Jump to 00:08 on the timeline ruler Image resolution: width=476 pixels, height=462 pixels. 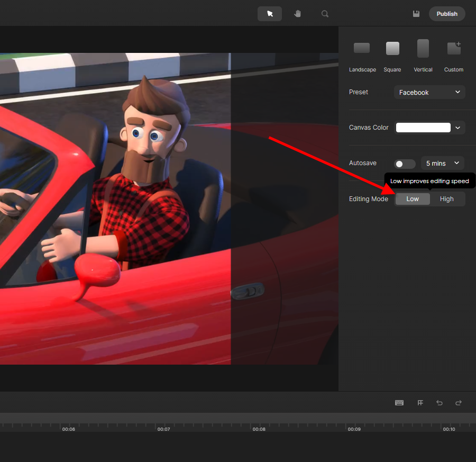tap(259, 429)
